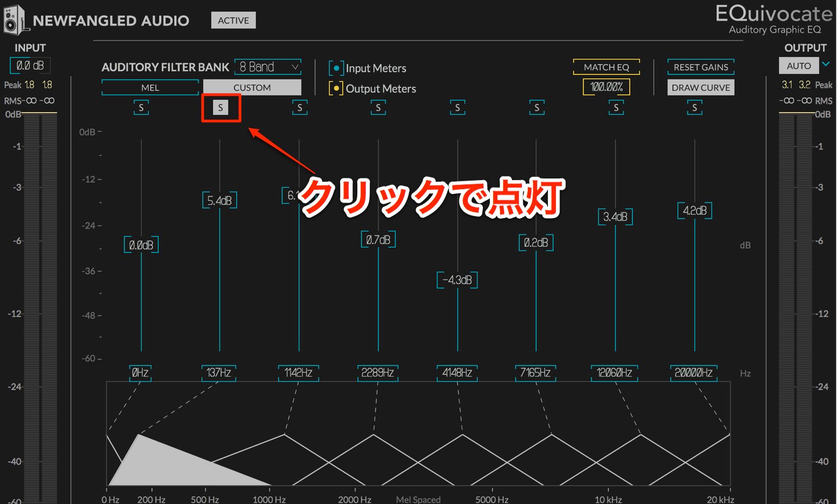Solo the 1142Hz band
Image resolution: width=837 pixels, height=504 pixels.
pyautogui.click(x=299, y=108)
